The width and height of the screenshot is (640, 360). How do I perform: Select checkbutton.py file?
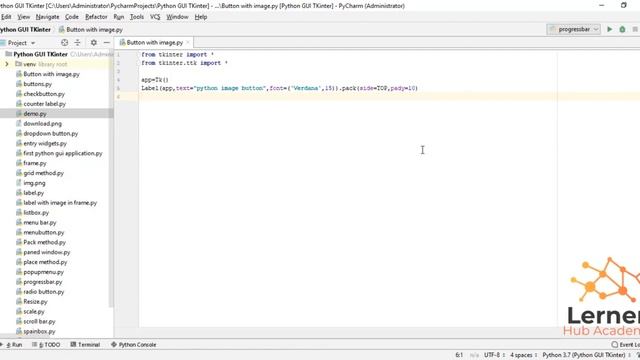point(44,94)
